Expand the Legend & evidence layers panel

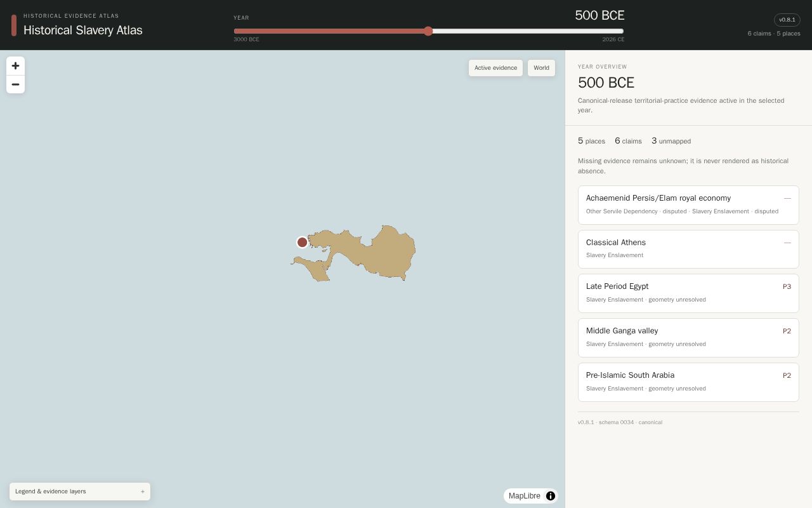point(80,491)
